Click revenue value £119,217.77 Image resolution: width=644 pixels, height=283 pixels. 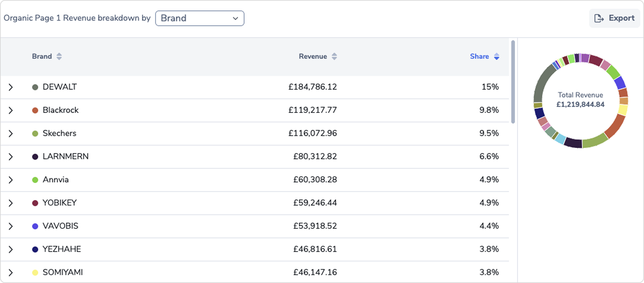coord(313,110)
